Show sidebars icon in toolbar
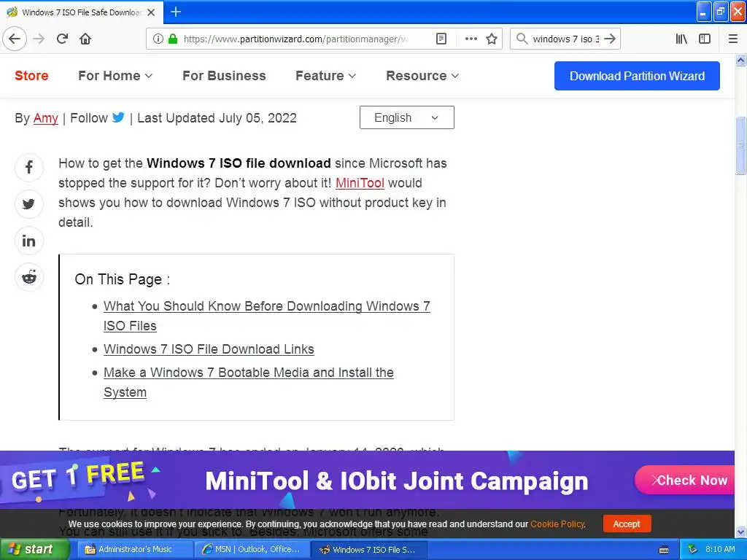Viewport: 747px width, 560px height. coord(705,39)
